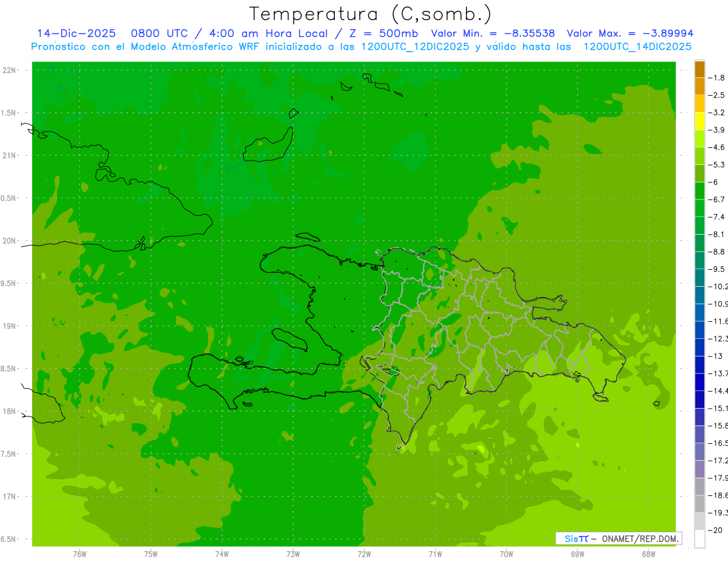The width and height of the screenshot is (728, 562).
Task: Pick the gray swatch just above -20
Action: point(699,521)
